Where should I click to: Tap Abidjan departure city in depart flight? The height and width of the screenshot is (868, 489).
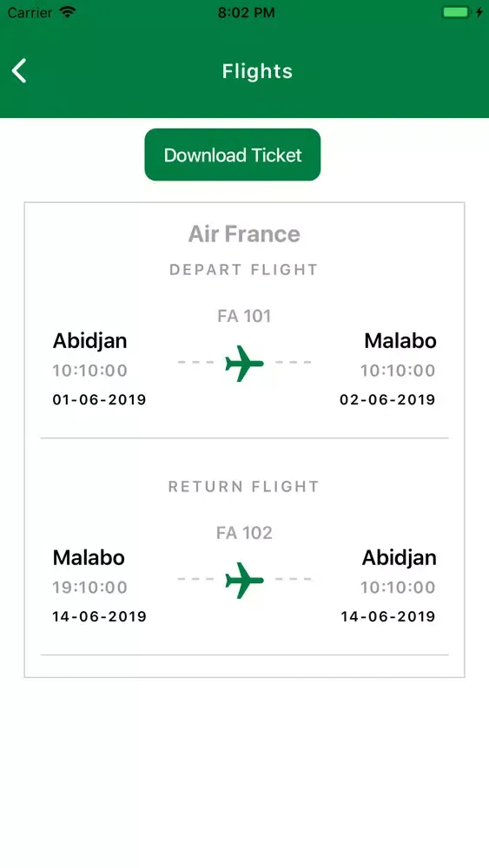pyautogui.click(x=89, y=341)
